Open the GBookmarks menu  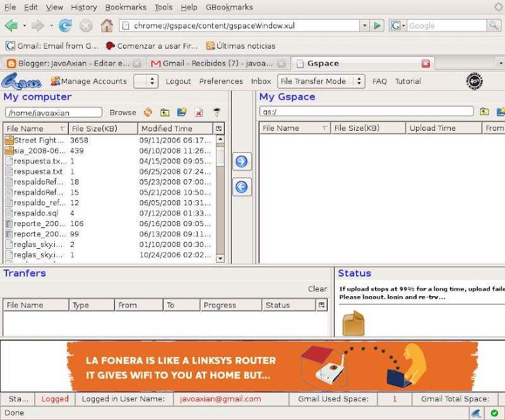(229, 7)
